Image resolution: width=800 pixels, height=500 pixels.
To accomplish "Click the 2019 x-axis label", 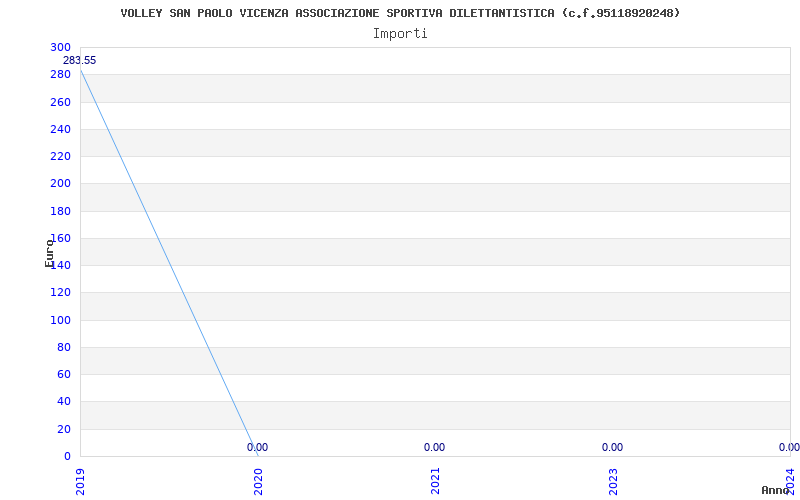I will [x=80, y=482].
